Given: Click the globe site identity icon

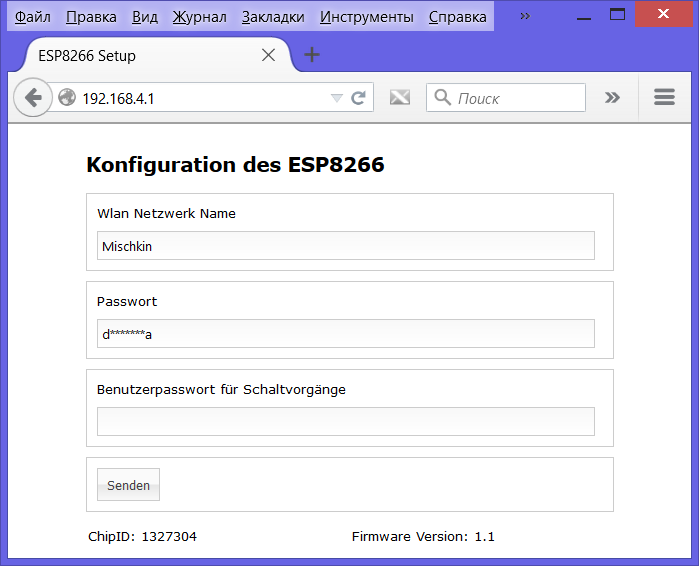Looking at the screenshot, I should (67, 98).
